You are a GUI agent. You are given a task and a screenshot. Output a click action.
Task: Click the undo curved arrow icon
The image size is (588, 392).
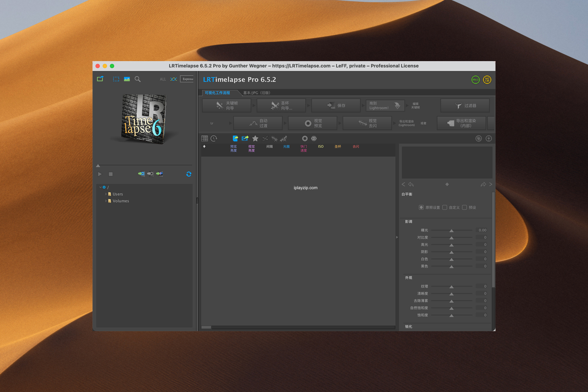411,184
